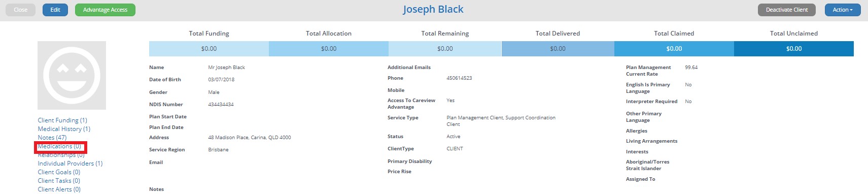
Task: Open Client Alerts (0) link
Action: pos(59,189)
